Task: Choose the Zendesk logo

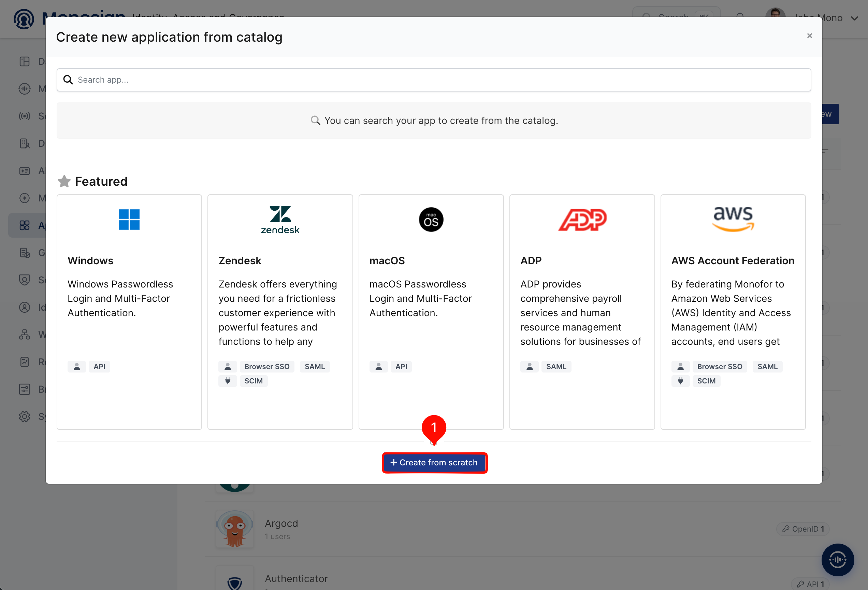Action: 280,220
